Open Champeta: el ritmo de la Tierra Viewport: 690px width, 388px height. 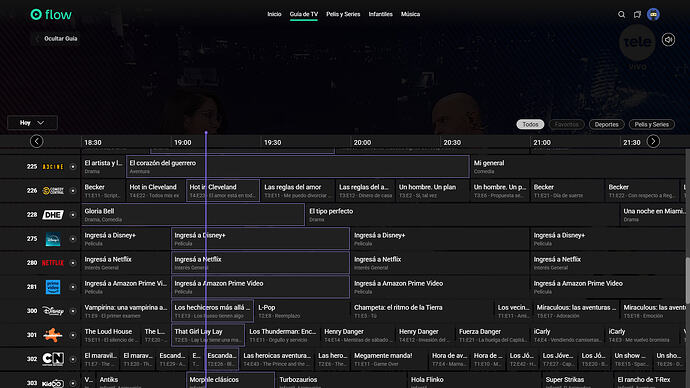(422, 311)
